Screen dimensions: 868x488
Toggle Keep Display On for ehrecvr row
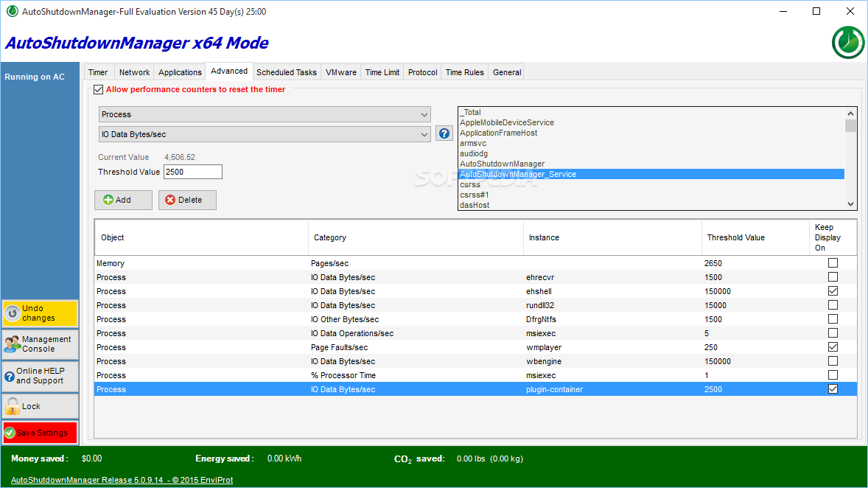(833, 277)
